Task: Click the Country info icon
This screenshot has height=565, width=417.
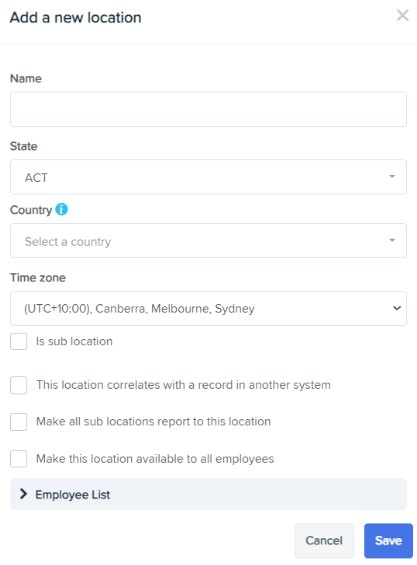Action: 61,209
